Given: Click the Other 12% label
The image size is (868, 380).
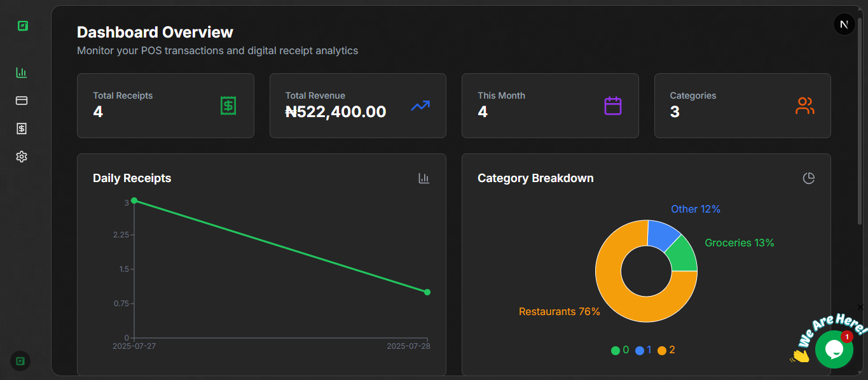Looking at the screenshot, I should tap(696, 209).
